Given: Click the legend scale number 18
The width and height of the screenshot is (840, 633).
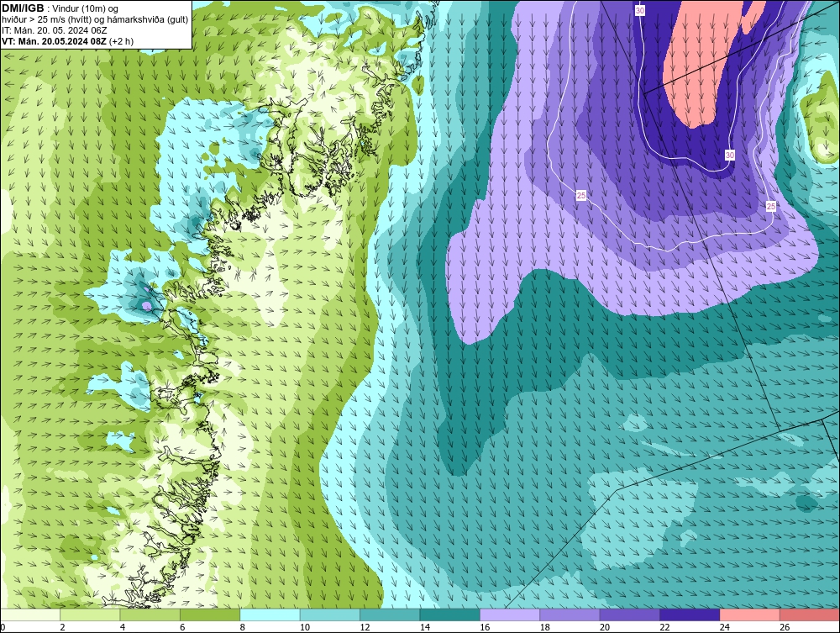Looking at the screenshot, I should click(x=545, y=627).
